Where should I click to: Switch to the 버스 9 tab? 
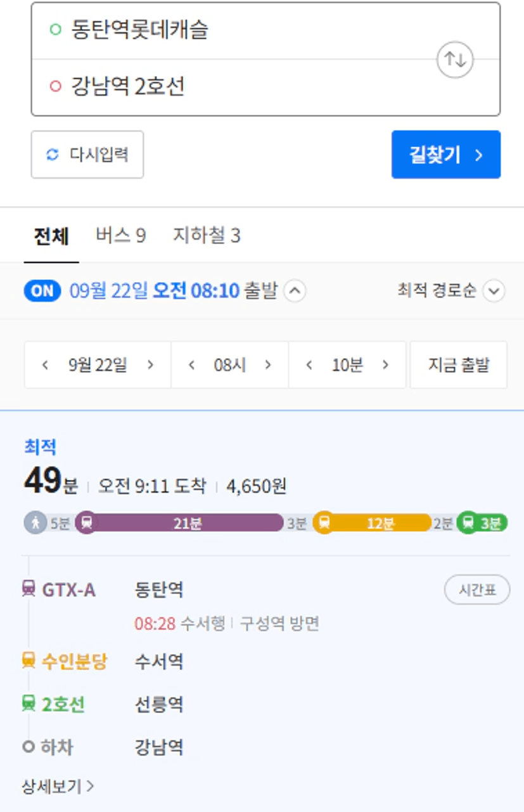(120, 236)
